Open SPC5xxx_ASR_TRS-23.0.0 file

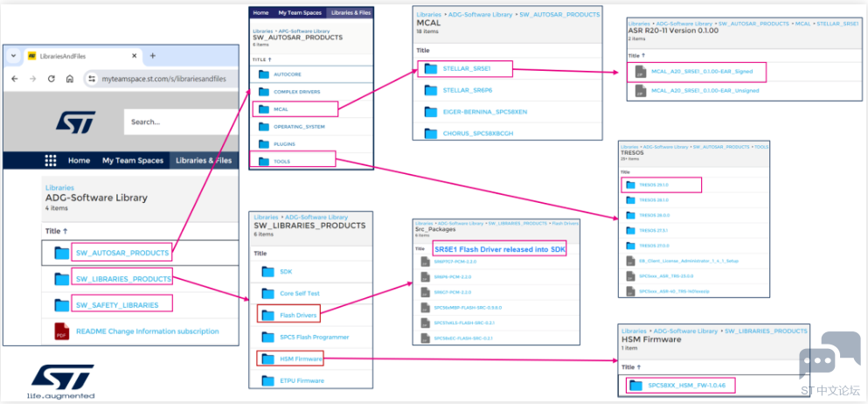coord(664,275)
